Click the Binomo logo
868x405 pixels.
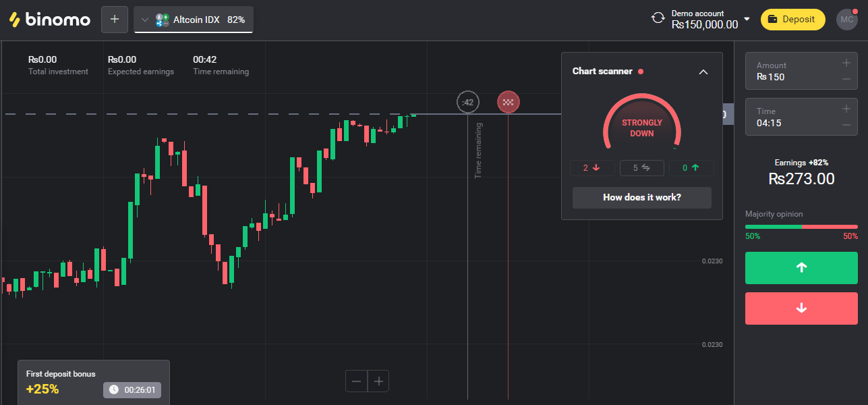click(x=49, y=20)
